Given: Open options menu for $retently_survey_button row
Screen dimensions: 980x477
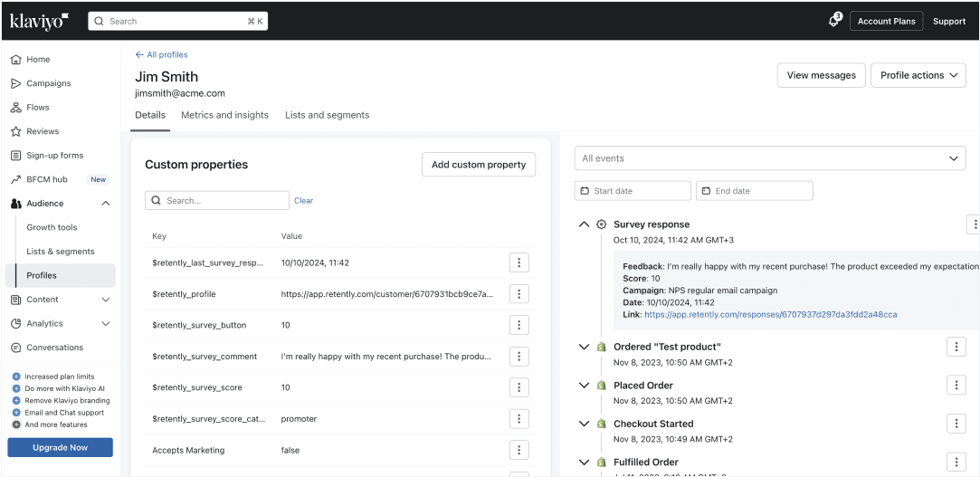Looking at the screenshot, I should pos(519,325).
